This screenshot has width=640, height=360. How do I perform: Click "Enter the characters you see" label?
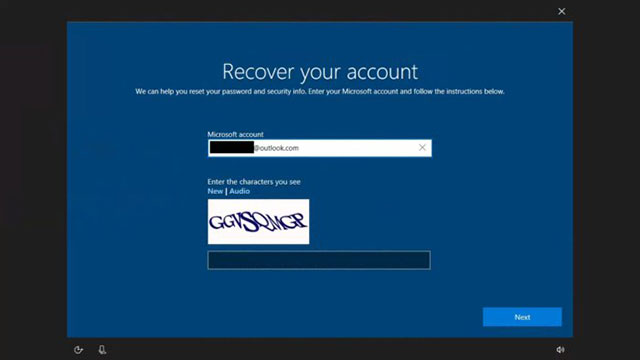254,182
